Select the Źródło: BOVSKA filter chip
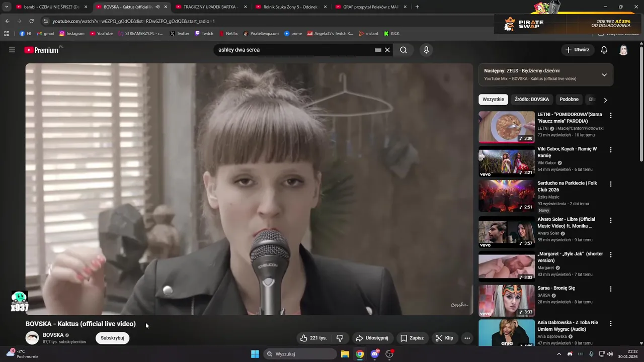The height and width of the screenshot is (362, 644). [x=531, y=100]
